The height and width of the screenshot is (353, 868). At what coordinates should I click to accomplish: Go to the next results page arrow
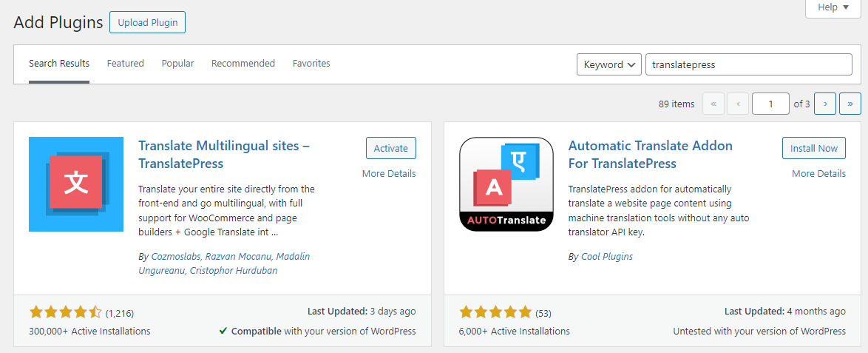(x=825, y=104)
